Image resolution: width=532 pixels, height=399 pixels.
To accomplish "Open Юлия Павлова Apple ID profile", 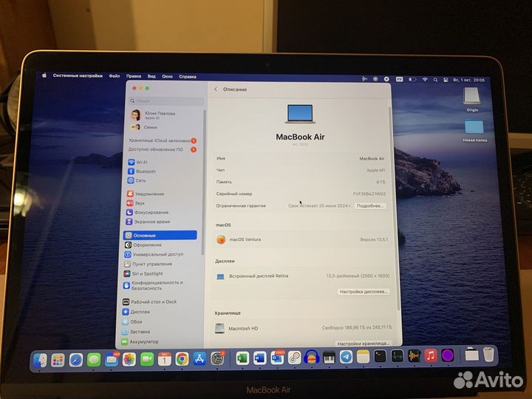I will tap(154, 115).
